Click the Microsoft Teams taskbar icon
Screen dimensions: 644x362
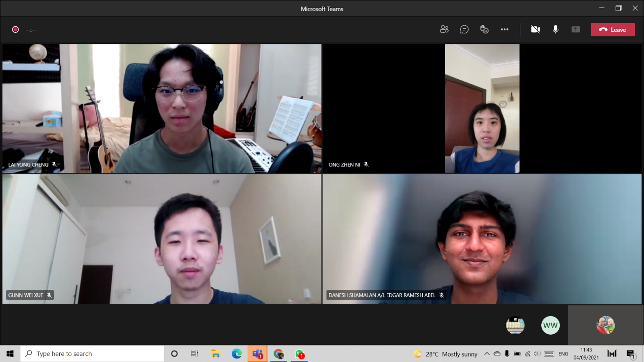[x=258, y=354]
